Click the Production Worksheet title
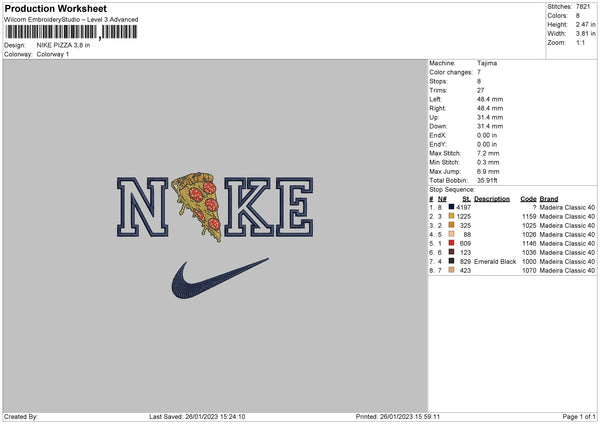 tap(55, 9)
